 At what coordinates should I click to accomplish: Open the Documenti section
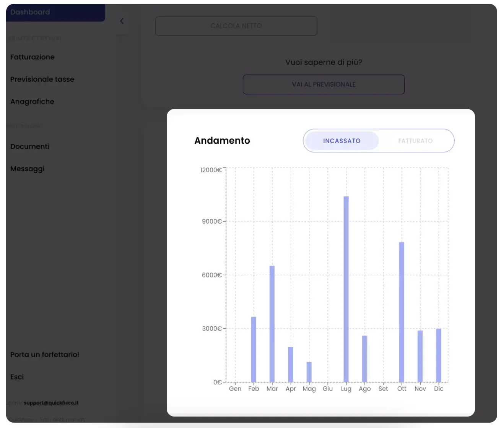[29, 146]
